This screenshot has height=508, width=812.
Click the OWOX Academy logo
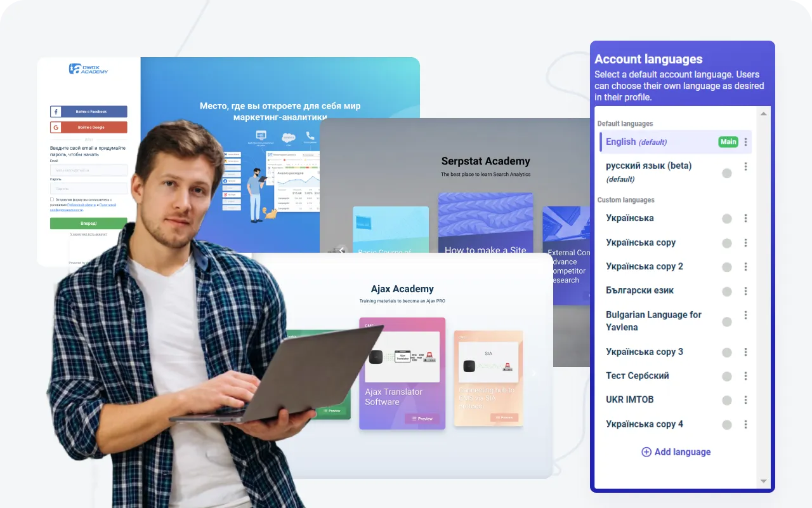(88, 69)
